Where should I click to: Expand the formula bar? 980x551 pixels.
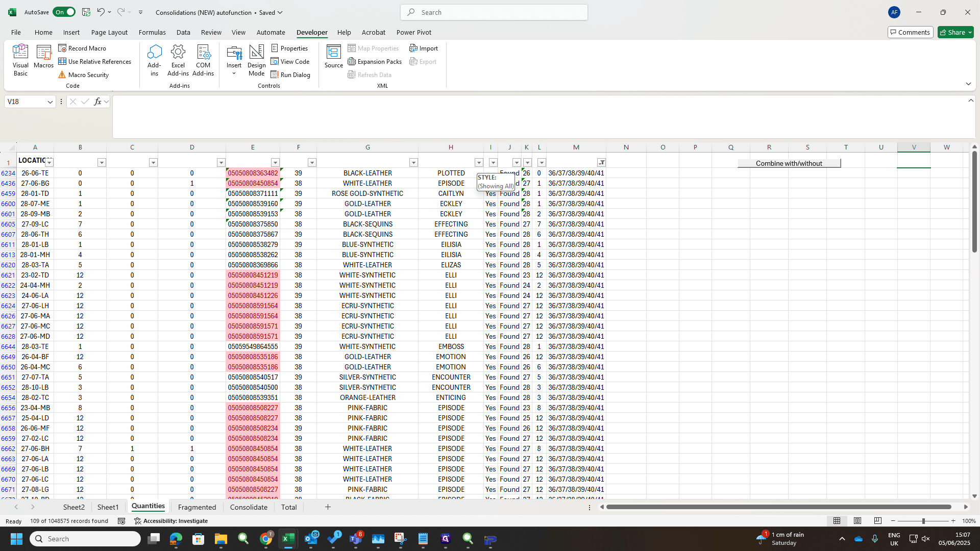pos(971,101)
